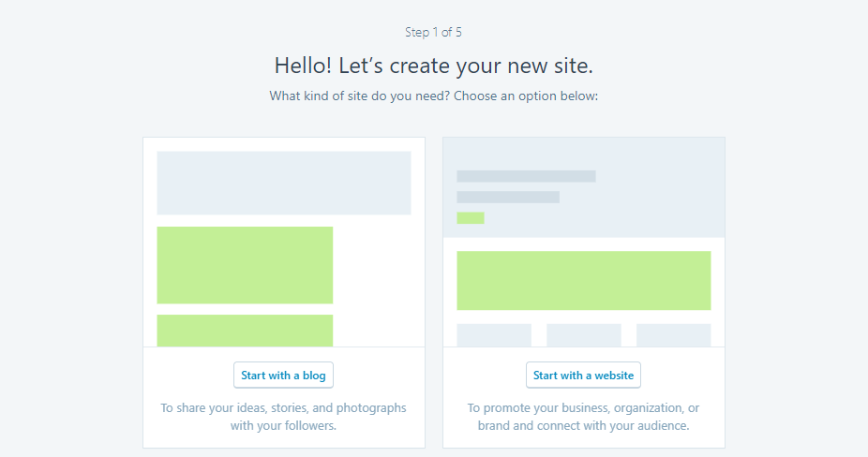Click the right gray column block in website preview
This screenshot has height=457, width=868.
pyautogui.click(x=673, y=335)
